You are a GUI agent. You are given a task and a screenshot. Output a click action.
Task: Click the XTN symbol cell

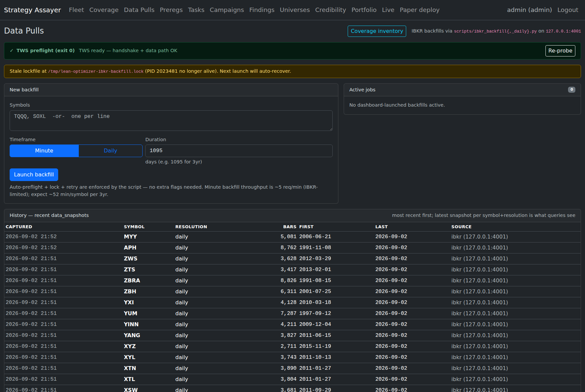(x=130, y=368)
